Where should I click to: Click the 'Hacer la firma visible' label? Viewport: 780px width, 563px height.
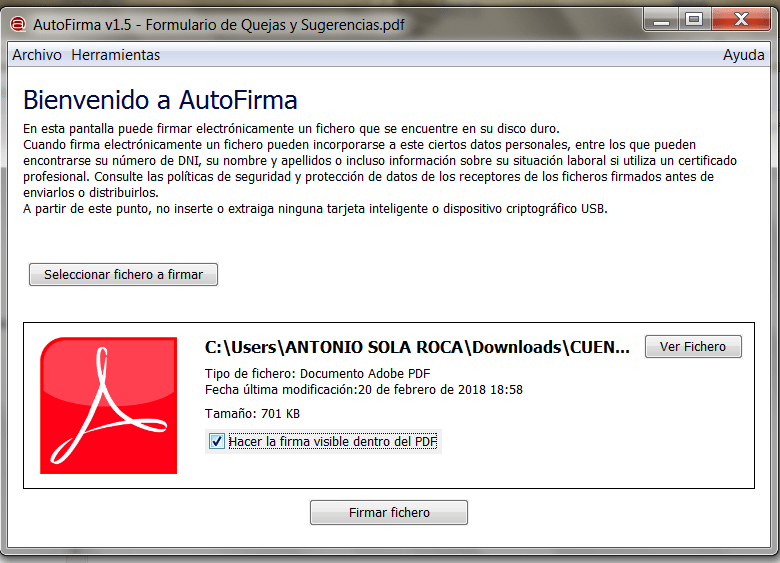coord(332,441)
